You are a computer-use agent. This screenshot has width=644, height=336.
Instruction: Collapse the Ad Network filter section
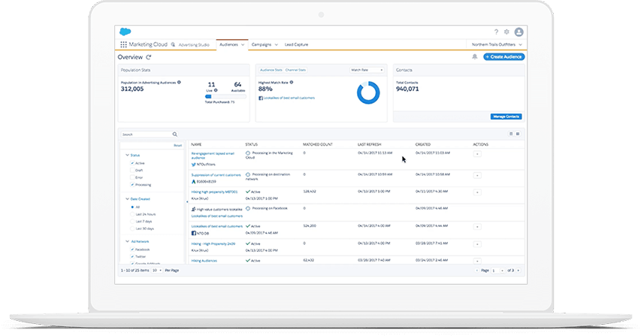coord(127,241)
